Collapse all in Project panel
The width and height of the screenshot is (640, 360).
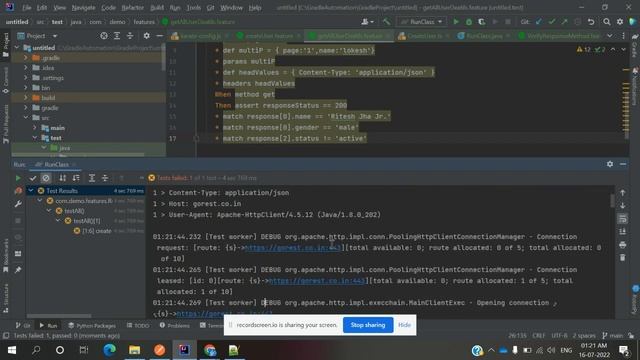130,36
